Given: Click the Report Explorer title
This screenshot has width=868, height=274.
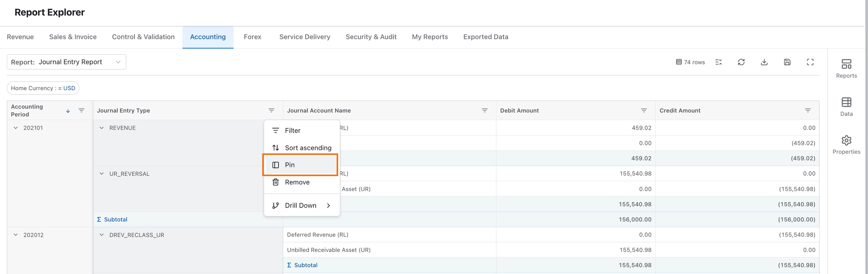Looking at the screenshot, I should tap(50, 12).
